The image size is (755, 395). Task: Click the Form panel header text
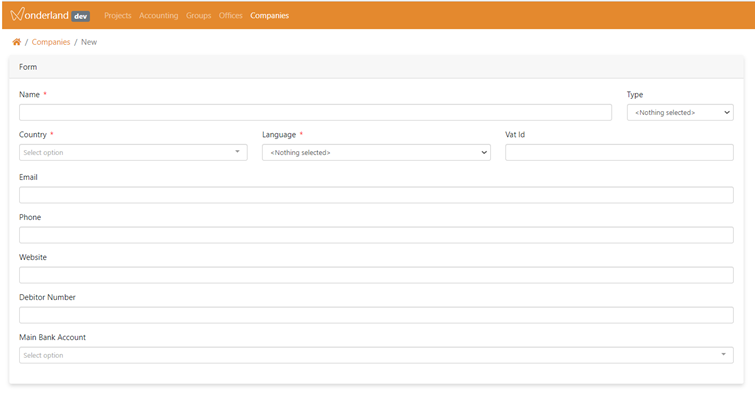click(28, 67)
